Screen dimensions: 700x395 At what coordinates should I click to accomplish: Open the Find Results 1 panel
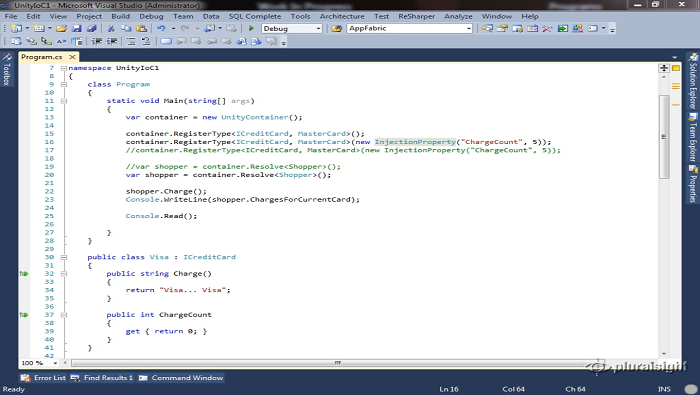[x=102, y=378]
